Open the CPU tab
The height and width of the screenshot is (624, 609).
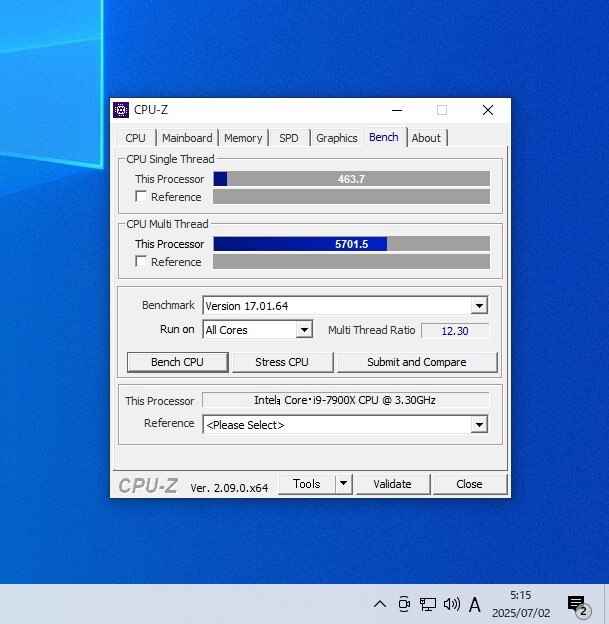click(x=135, y=138)
